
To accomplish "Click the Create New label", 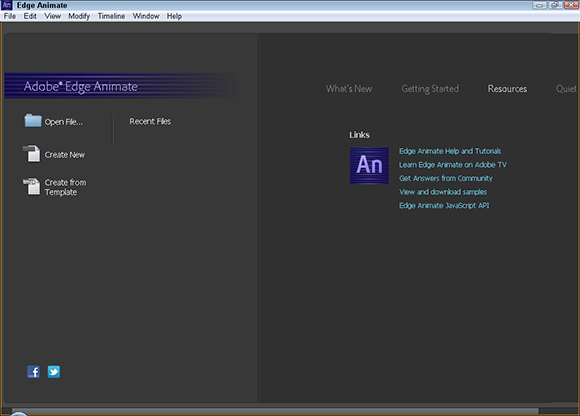I will coord(65,155).
